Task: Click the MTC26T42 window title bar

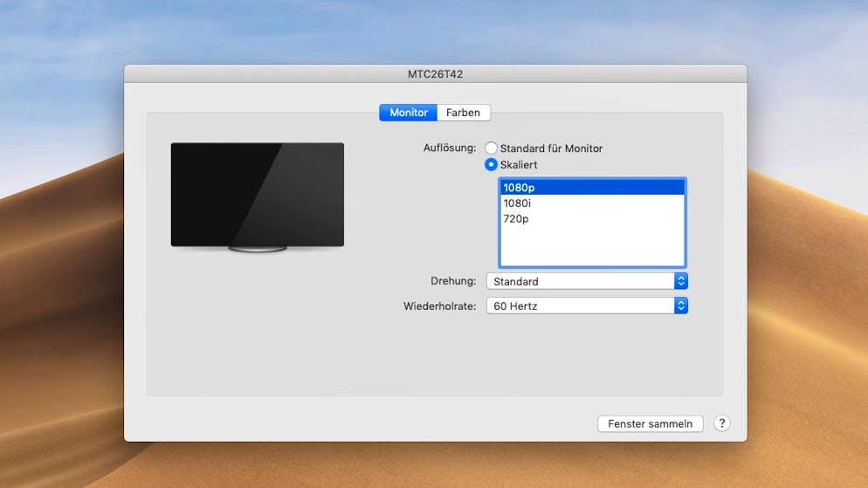Action: pos(435,73)
